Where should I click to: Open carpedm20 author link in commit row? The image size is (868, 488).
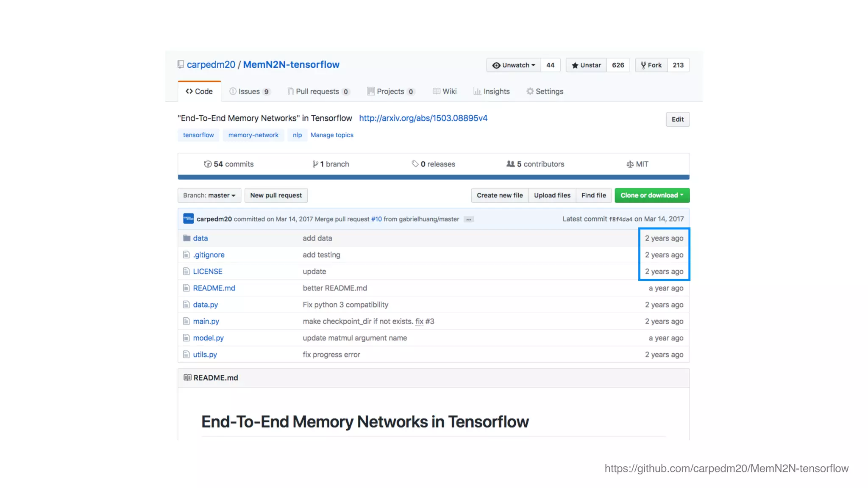pyautogui.click(x=214, y=219)
